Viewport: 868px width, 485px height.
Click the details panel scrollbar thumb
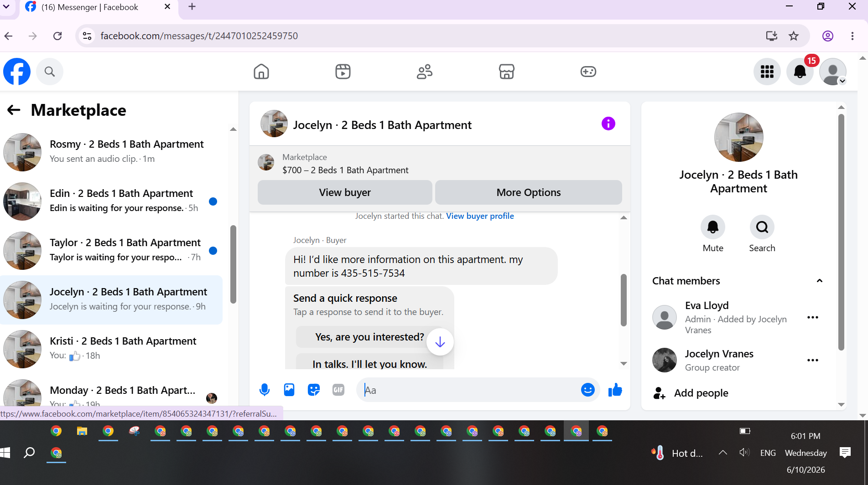(x=841, y=232)
